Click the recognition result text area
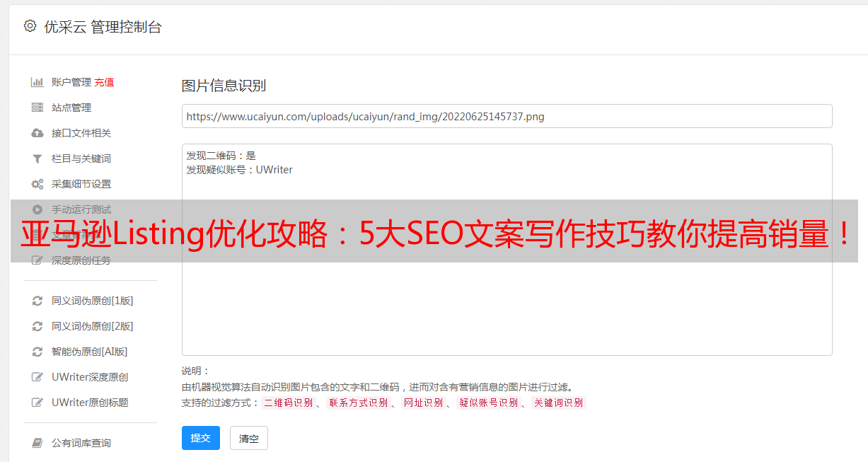Screen dimensions: 868x462 point(507,250)
